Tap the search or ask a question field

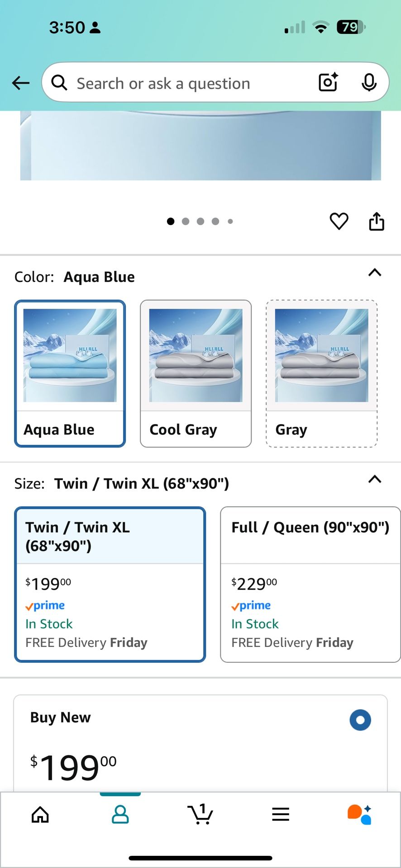[181, 83]
